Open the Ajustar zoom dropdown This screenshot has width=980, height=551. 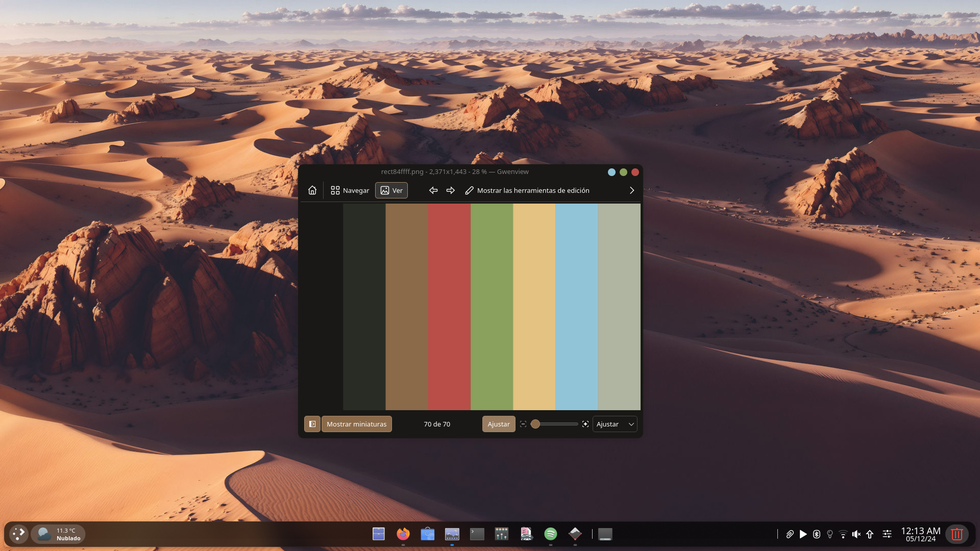tap(615, 424)
